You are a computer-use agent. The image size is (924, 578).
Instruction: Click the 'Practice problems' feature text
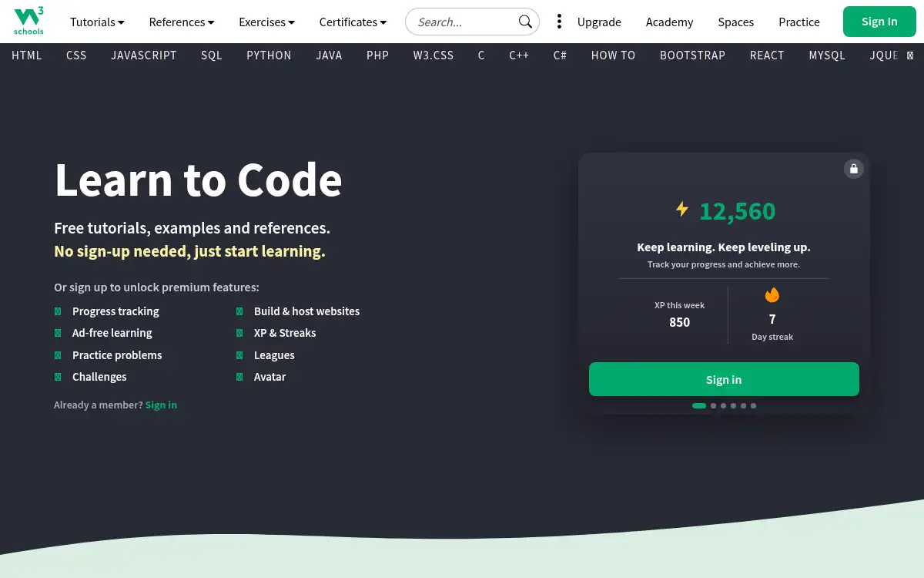coord(117,355)
